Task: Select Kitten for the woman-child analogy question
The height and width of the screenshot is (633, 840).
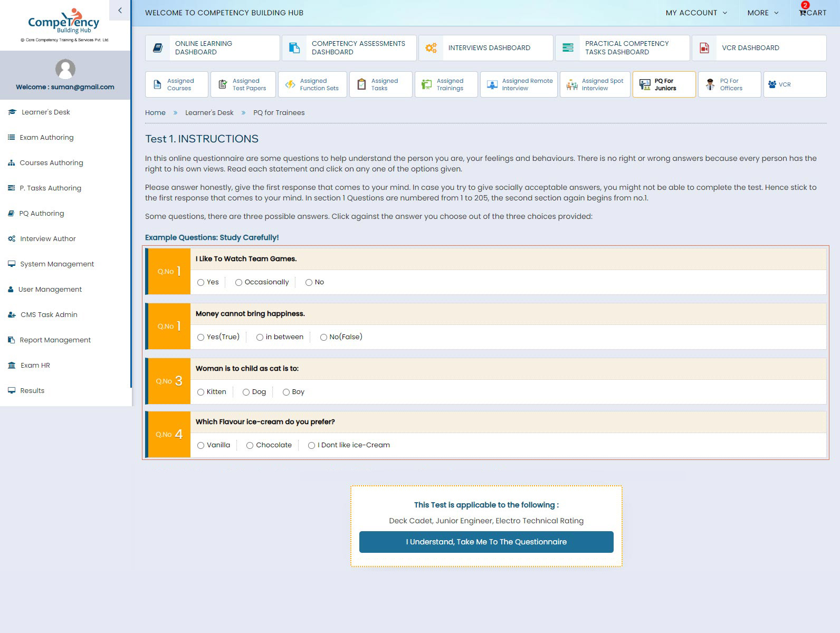Action: pos(201,392)
